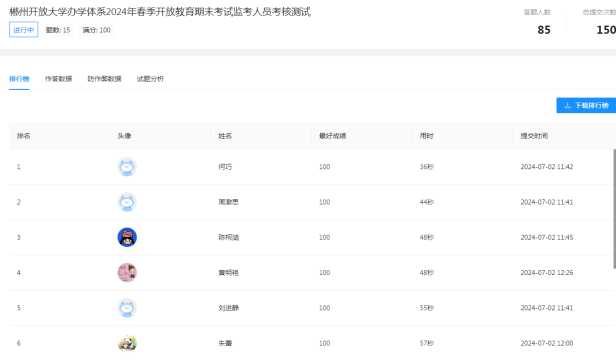
Task: Click the pink avatar in row 4
Action: point(127,273)
